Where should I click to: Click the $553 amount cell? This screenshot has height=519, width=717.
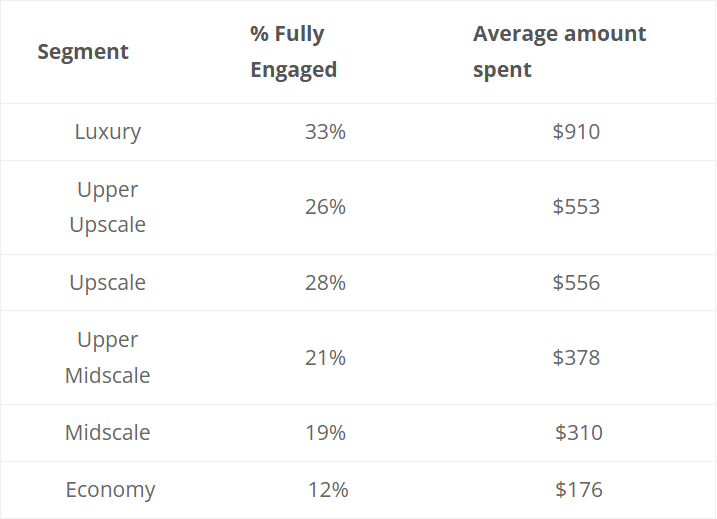coord(576,207)
